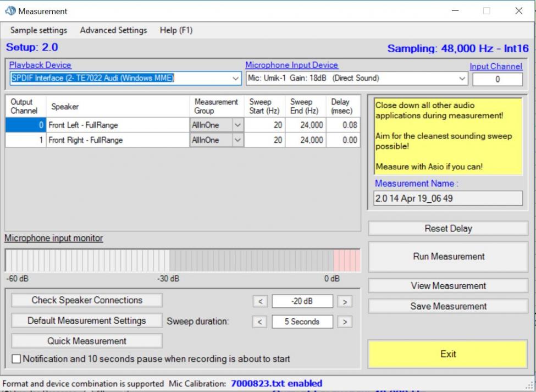The width and height of the screenshot is (536, 392).
Task: Open the Advanced Settings menu
Action: click(113, 30)
